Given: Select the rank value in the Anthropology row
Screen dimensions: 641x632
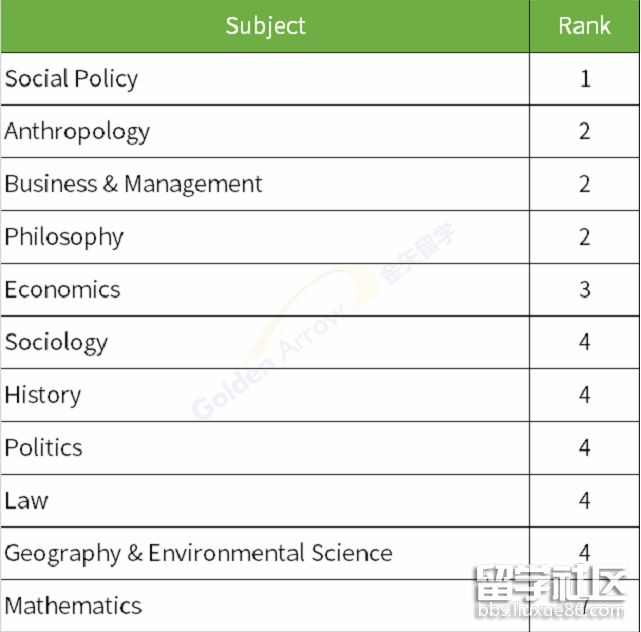Looking at the screenshot, I should [585, 132].
